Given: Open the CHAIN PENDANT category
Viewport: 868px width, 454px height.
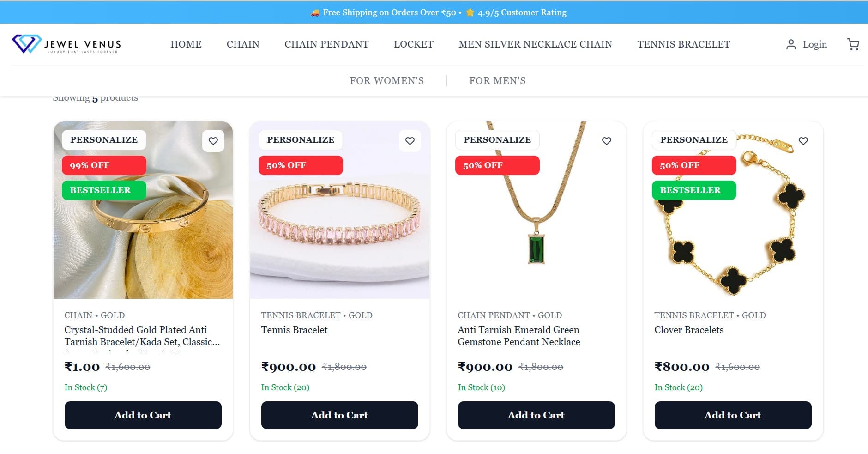Looking at the screenshot, I should coord(326,44).
